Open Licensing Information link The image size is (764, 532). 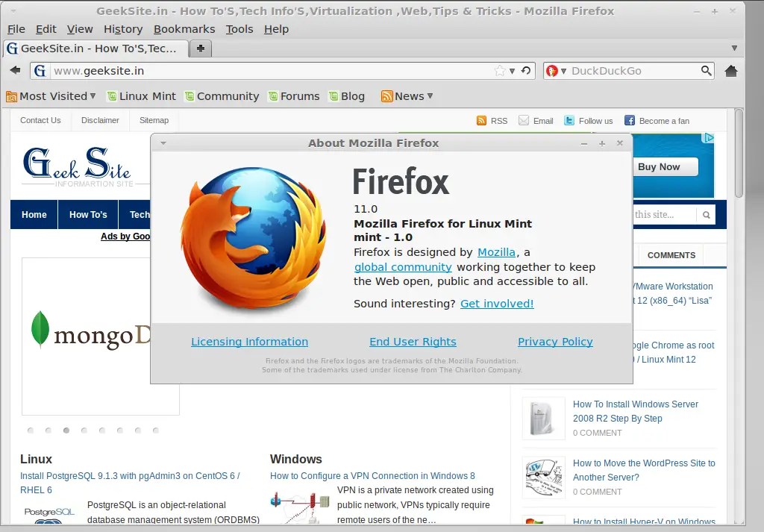tap(249, 342)
